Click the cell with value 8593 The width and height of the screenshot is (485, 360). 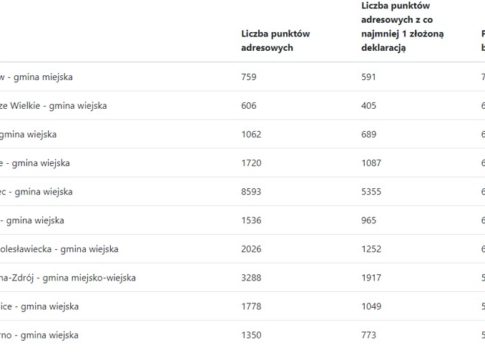click(x=251, y=192)
